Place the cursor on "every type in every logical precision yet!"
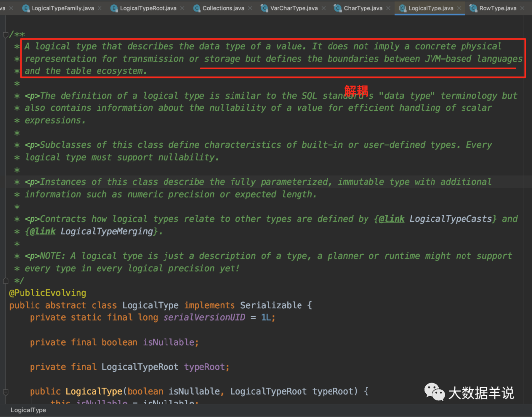532x417 pixels. (x=132, y=268)
